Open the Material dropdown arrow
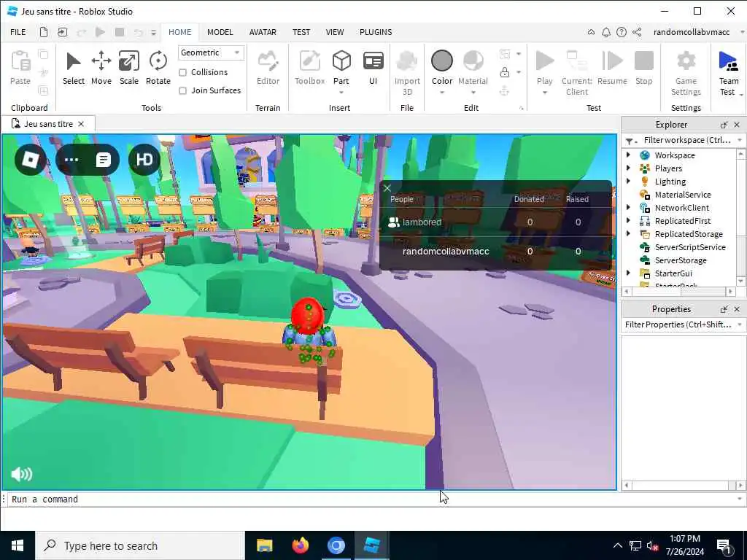This screenshot has height=560, width=747. (473, 93)
